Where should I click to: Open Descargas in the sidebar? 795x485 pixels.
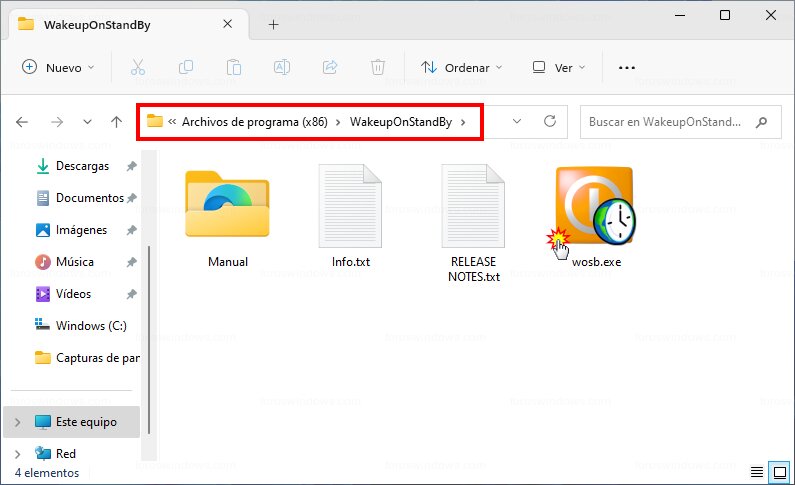(x=82, y=166)
